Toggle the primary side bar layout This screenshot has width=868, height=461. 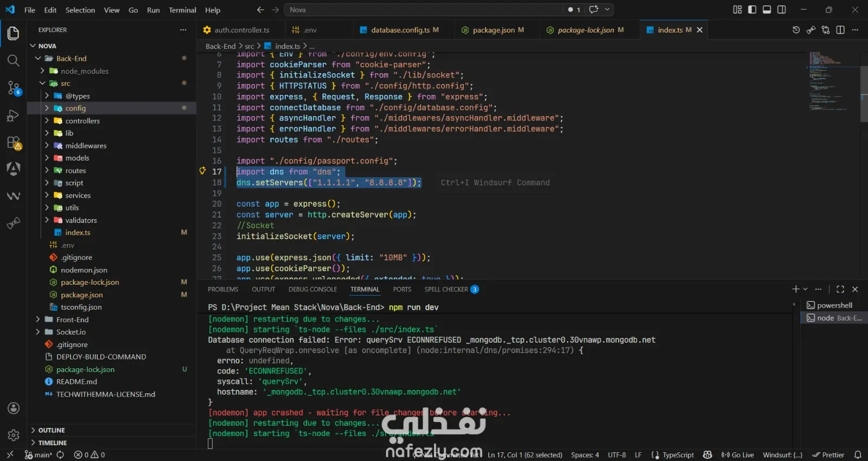coord(752,10)
